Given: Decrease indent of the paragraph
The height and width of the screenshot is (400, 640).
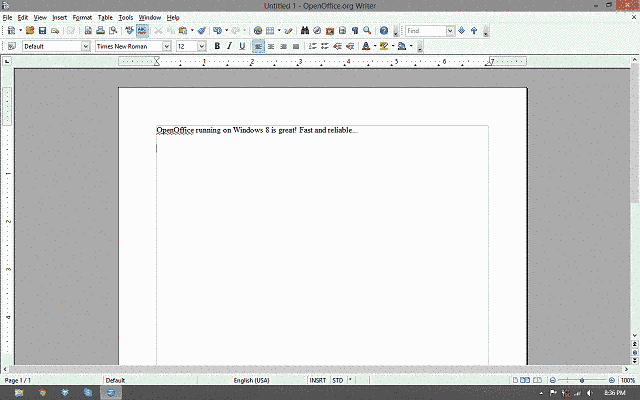Looking at the screenshot, I should pyautogui.click(x=337, y=46).
